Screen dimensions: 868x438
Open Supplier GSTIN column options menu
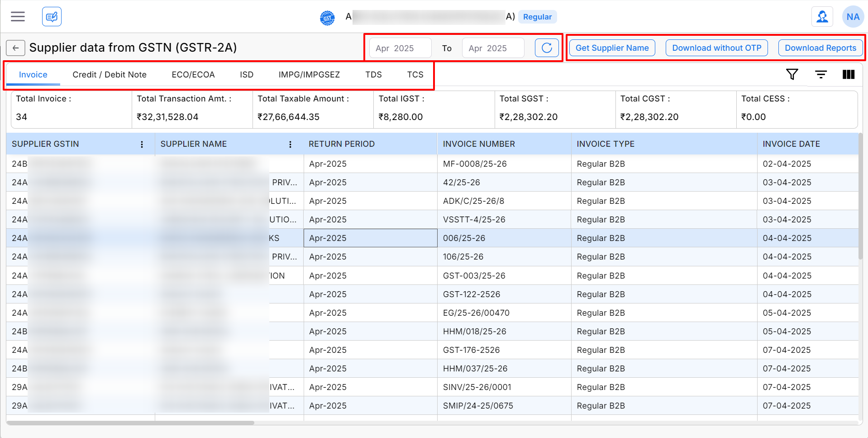point(142,144)
